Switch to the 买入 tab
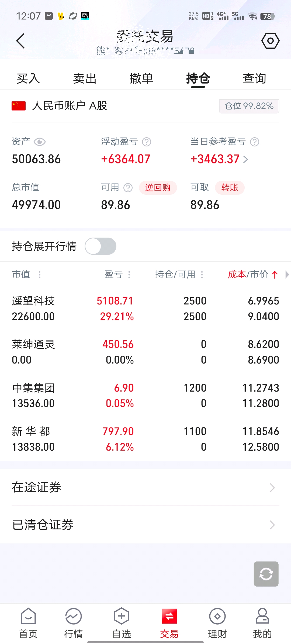The height and width of the screenshot is (644, 291). pyautogui.click(x=28, y=78)
